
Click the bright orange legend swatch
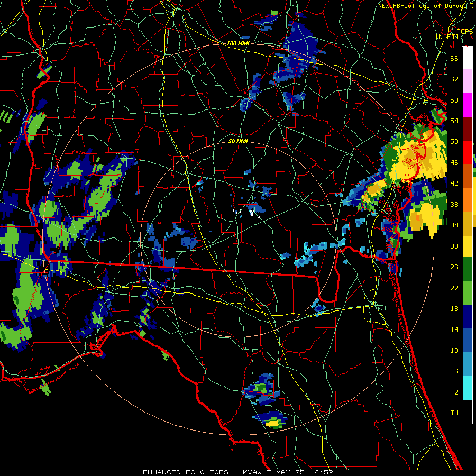pyautogui.click(x=467, y=200)
